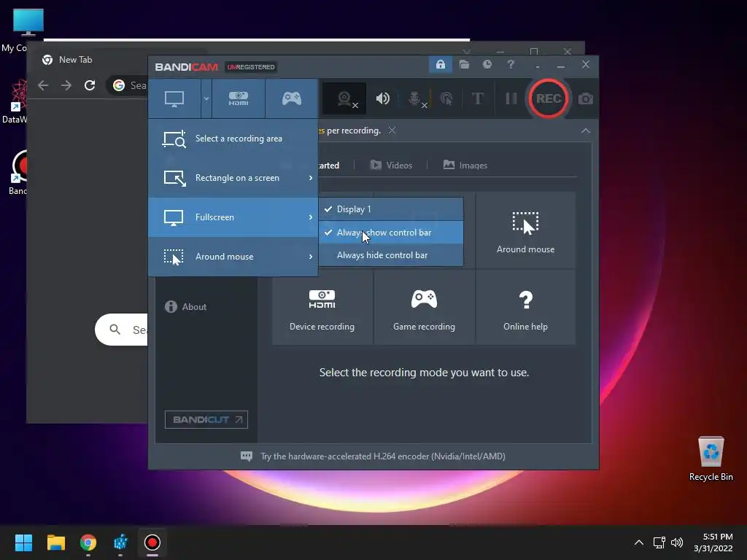747x560 pixels.
Task: Open File Explorer from the taskbar
Action: (55, 542)
